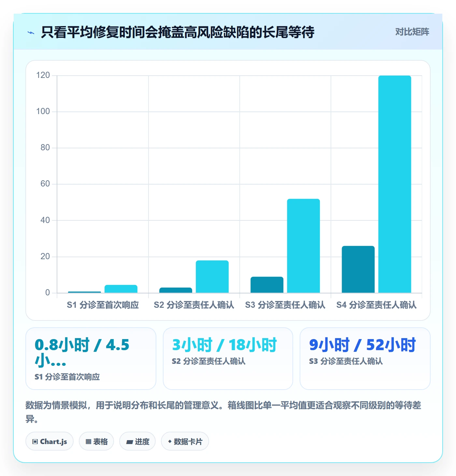Open the 0.8小时 / 4.5小… data card
The width and height of the screenshot is (456, 476).
(x=91, y=359)
